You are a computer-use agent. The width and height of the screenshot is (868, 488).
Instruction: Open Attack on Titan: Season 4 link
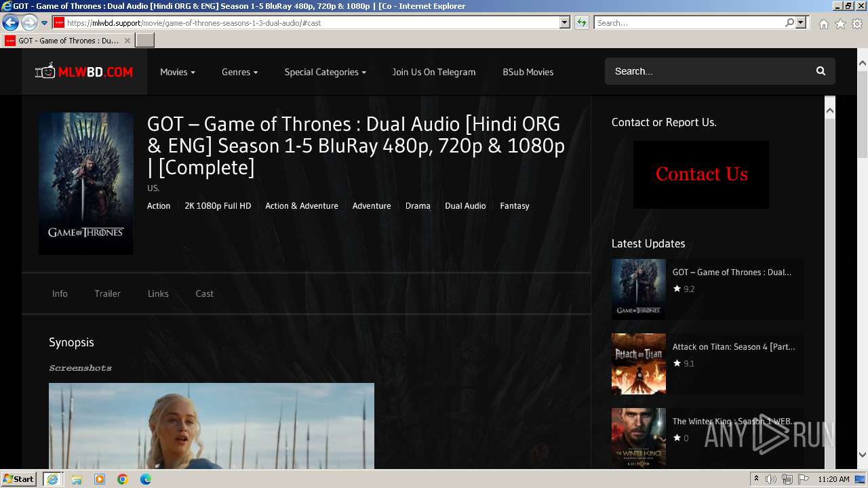click(x=734, y=347)
